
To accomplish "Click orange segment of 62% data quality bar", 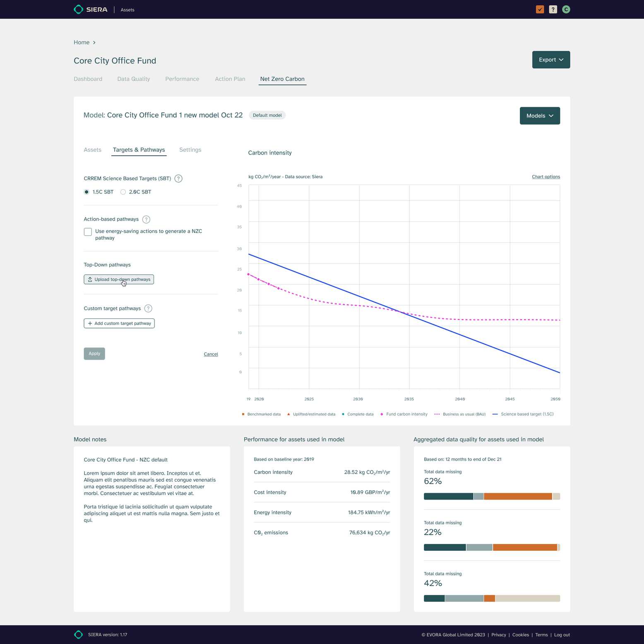I will [x=517, y=497].
